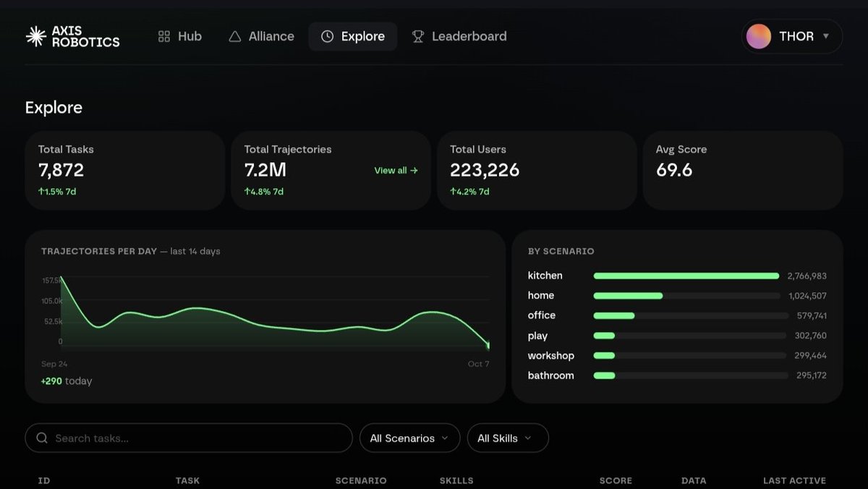The height and width of the screenshot is (489, 868).
Task: Click the Sep 24 chart axis label
Action: coord(54,364)
